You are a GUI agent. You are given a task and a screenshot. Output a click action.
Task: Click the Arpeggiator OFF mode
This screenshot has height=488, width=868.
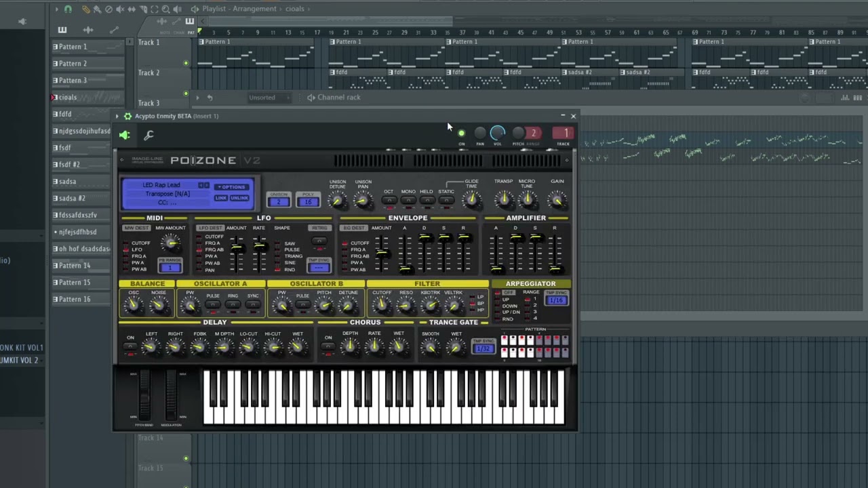pyautogui.click(x=508, y=293)
